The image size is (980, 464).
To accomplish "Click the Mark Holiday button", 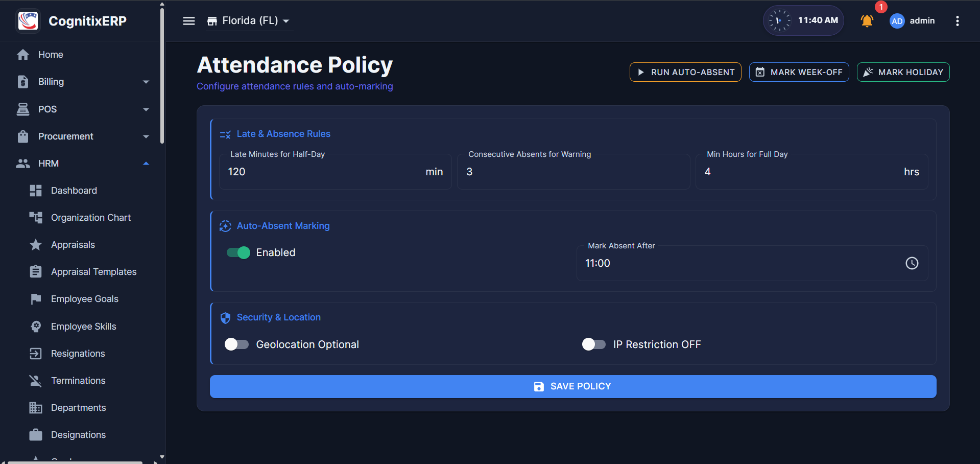I will point(903,72).
